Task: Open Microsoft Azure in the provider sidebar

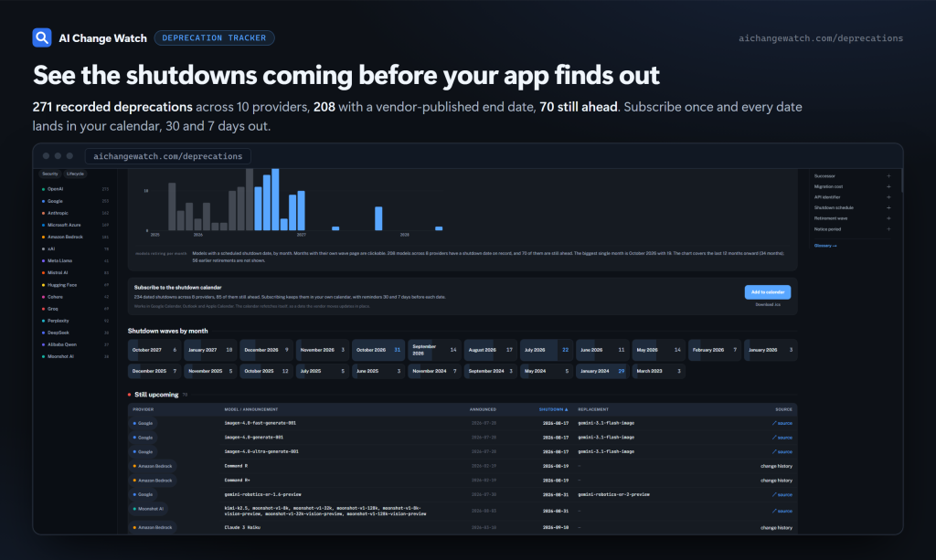Action: pyautogui.click(x=75, y=225)
